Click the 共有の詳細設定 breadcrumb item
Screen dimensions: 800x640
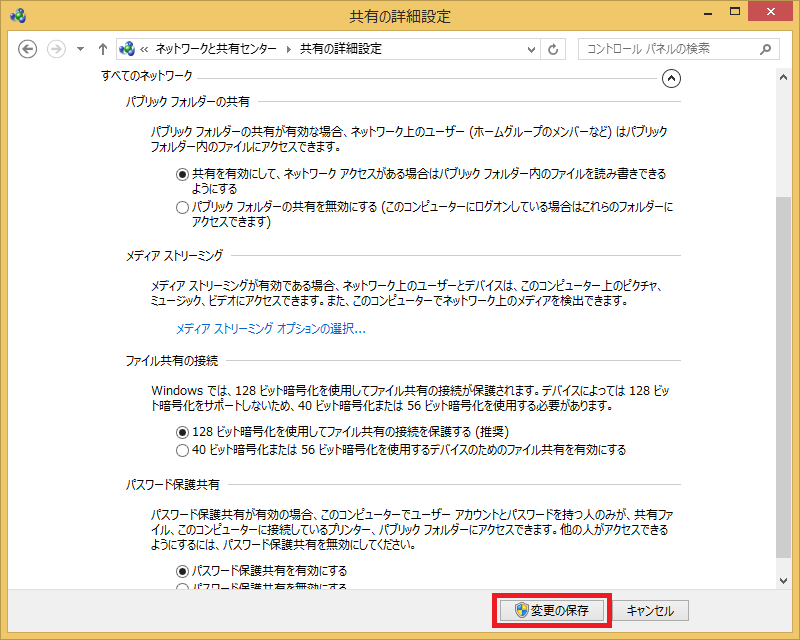(341, 49)
